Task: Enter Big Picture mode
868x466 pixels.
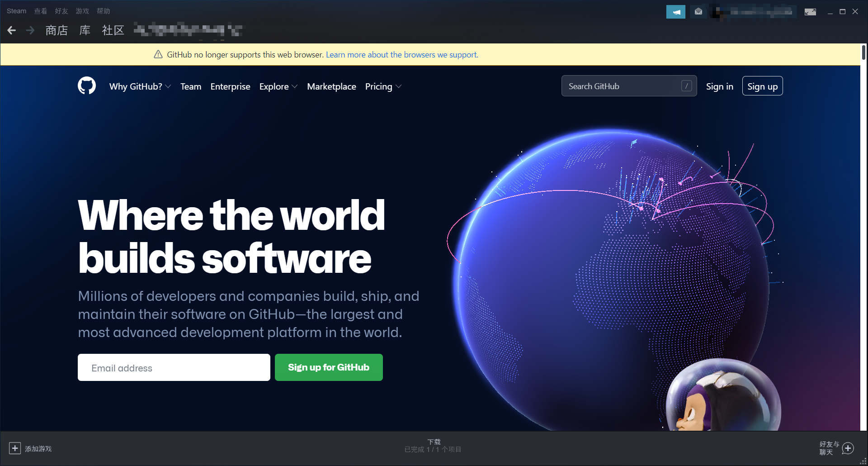Action: click(x=810, y=11)
